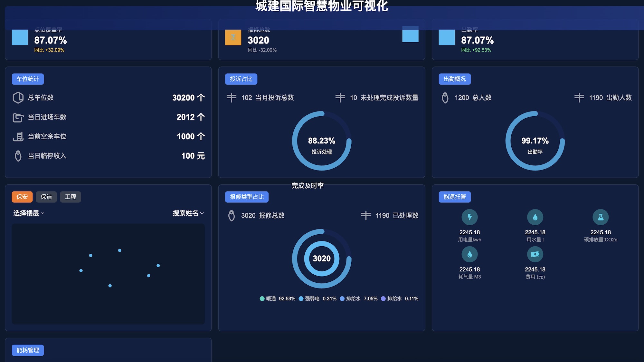Open the 选择楼层 floor dropdown

point(29,213)
